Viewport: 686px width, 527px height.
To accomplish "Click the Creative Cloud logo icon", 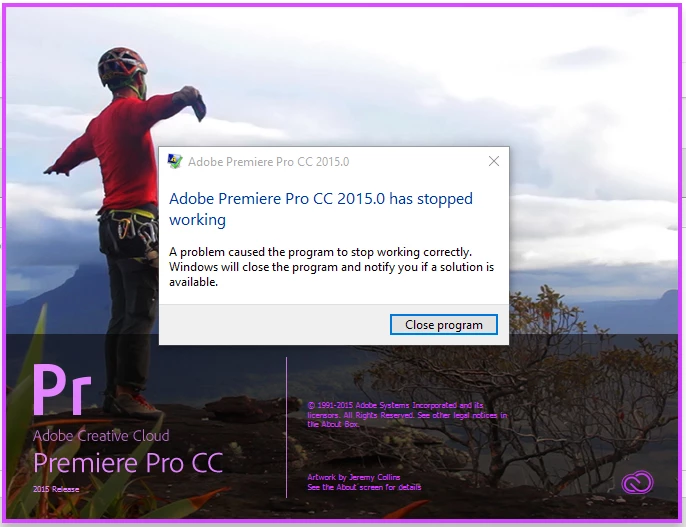I will (x=637, y=482).
